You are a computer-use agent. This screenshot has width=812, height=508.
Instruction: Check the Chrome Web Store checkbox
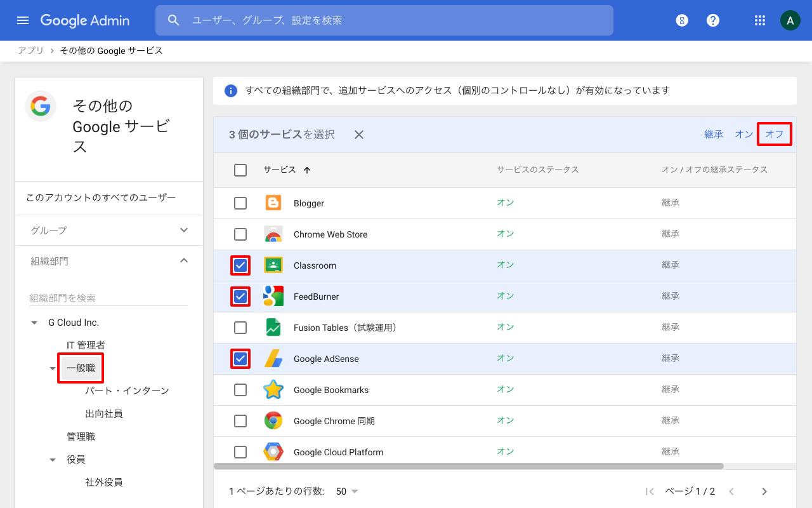(240, 234)
